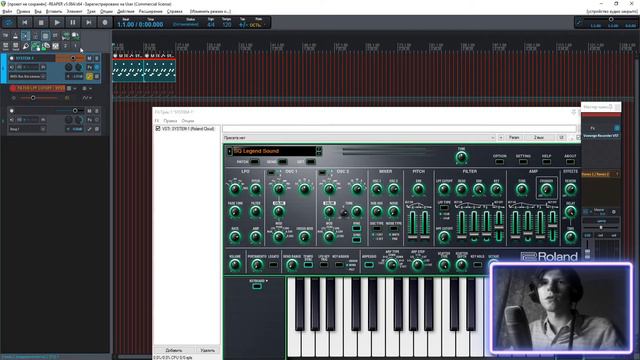Open FX chain of SYSTEM-1 track
This screenshot has height=360, width=640.
[x=90, y=67]
